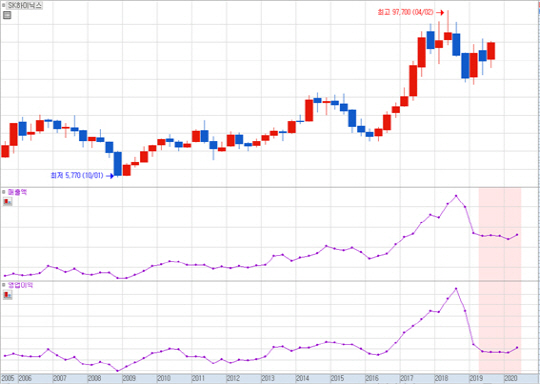Click the 최저 5,770 (10/01) low annotation
540x384 pixels.
pos(77,176)
